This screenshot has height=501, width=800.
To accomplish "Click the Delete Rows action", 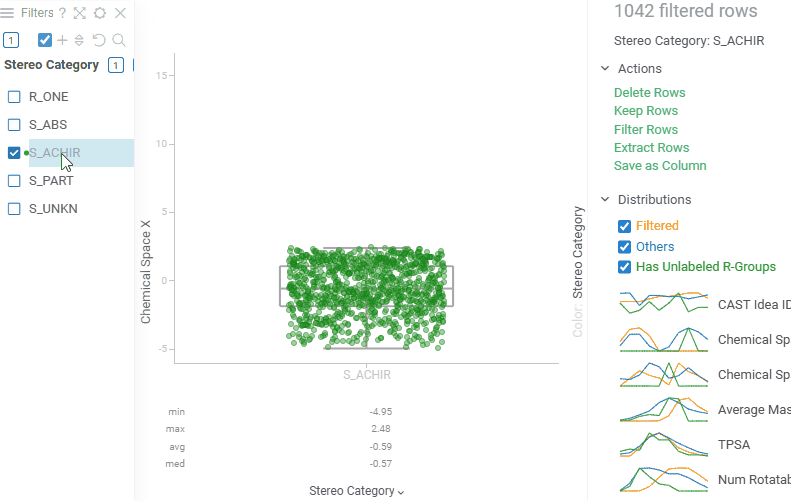I will (649, 93).
